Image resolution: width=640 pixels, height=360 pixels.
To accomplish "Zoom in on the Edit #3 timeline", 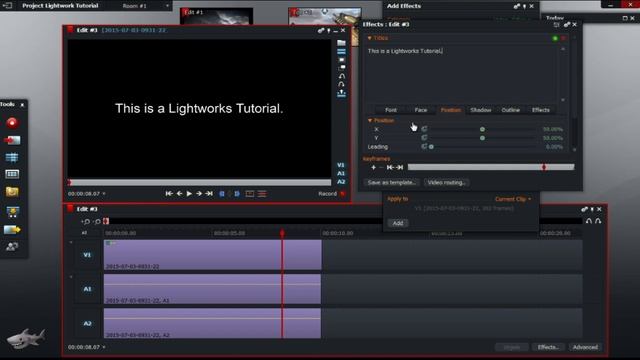I will [x=86, y=221].
